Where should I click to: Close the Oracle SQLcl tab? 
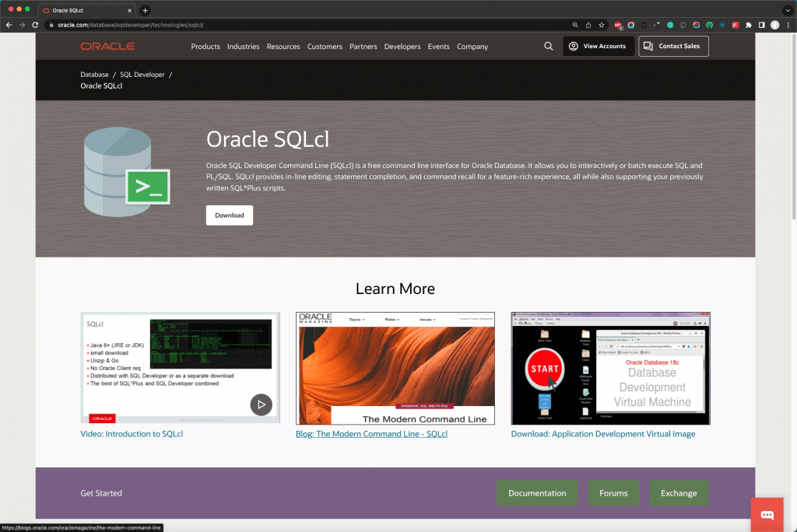point(129,10)
